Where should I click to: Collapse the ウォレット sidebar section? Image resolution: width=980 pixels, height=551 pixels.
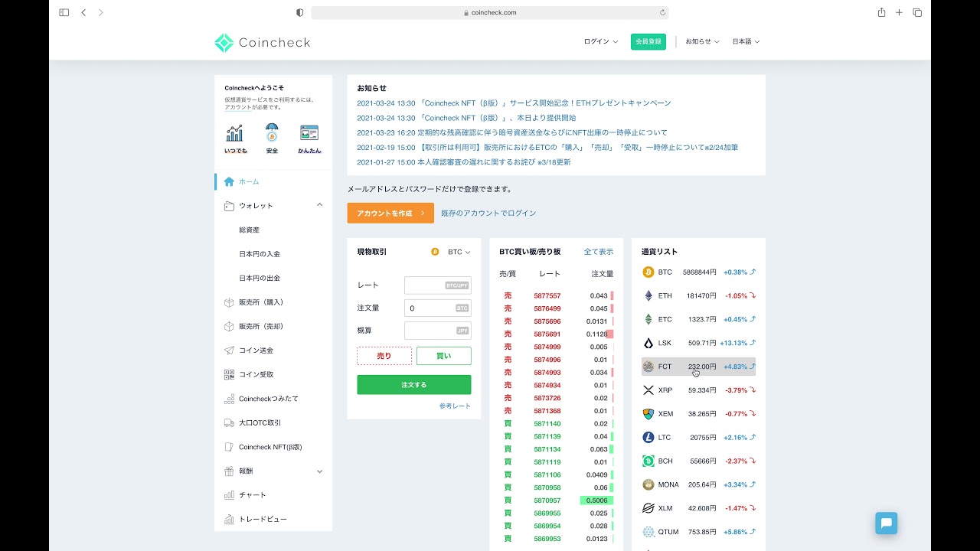click(319, 205)
